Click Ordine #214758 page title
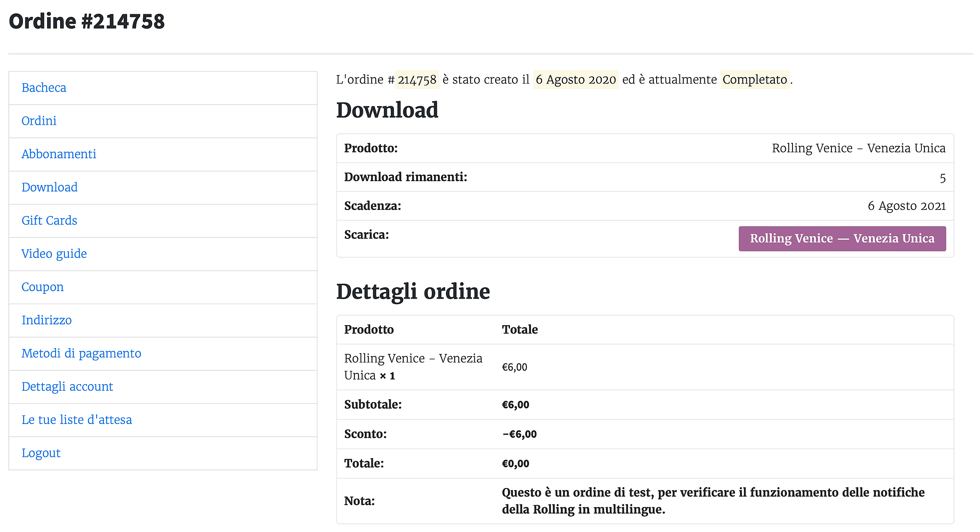Image resolution: width=980 pixels, height=532 pixels. (x=87, y=21)
